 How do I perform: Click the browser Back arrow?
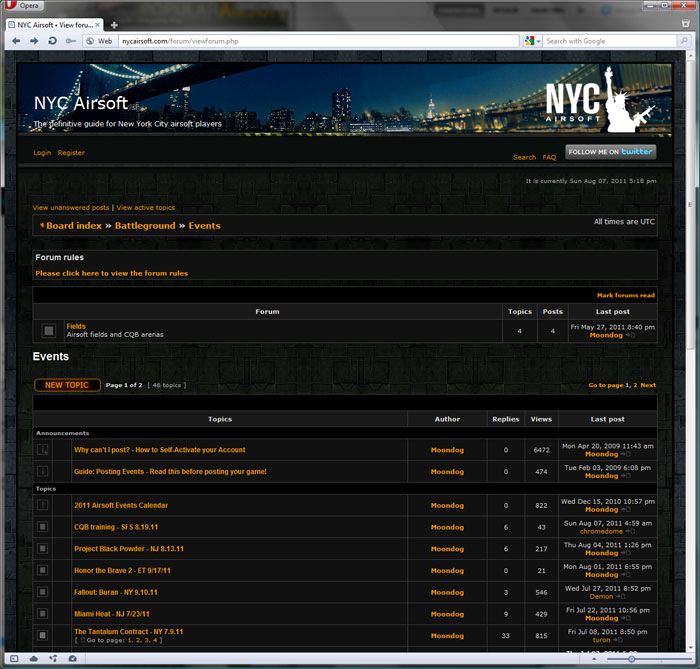tap(16, 41)
